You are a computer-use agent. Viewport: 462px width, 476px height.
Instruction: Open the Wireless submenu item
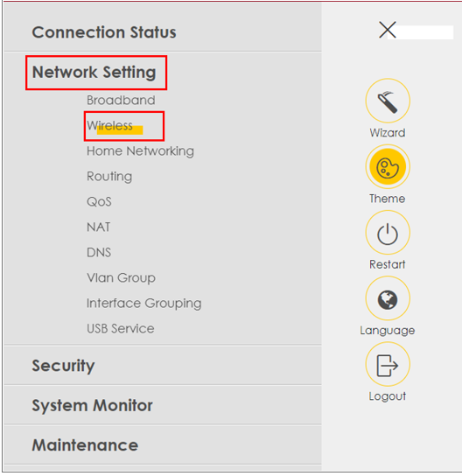[110, 126]
